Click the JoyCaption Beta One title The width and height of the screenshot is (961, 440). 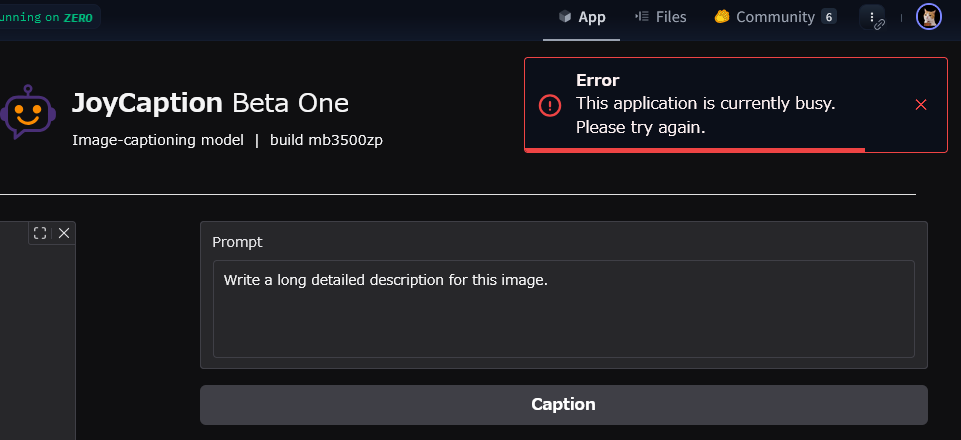click(x=210, y=103)
